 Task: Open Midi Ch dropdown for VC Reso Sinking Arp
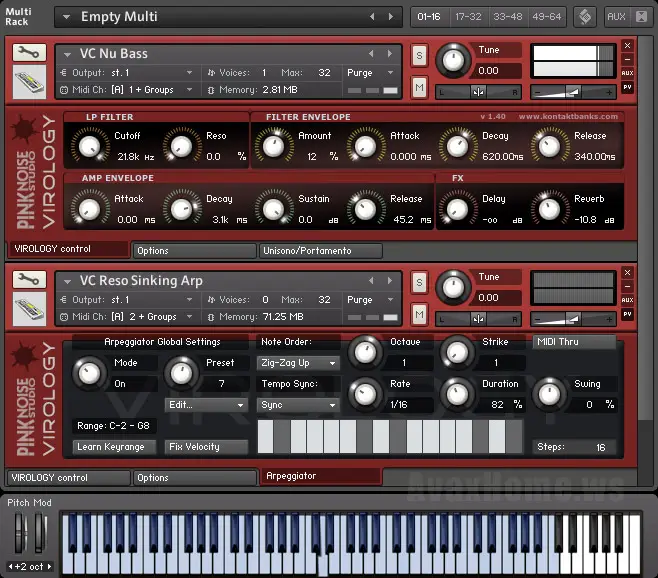(x=190, y=316)
